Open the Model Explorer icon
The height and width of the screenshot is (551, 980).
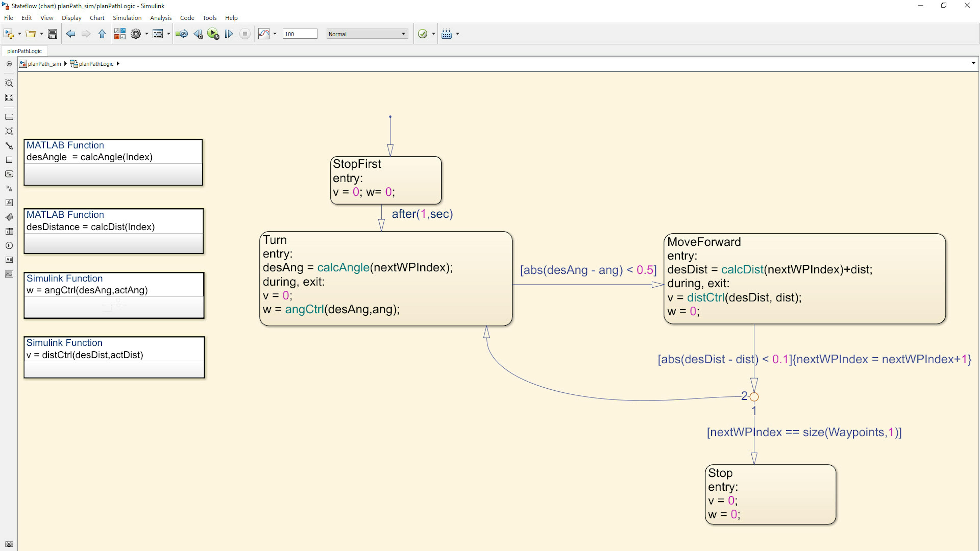[157, 34]
